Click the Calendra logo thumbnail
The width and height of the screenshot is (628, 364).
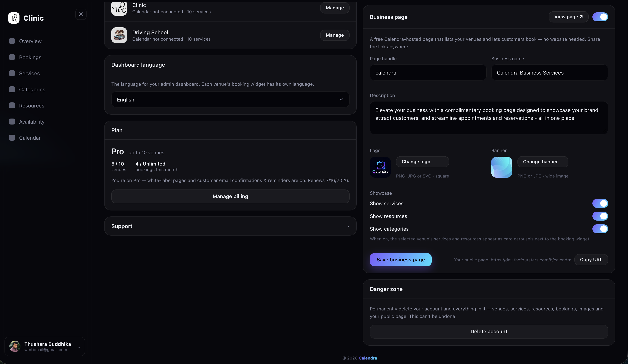tap(380, 167)
